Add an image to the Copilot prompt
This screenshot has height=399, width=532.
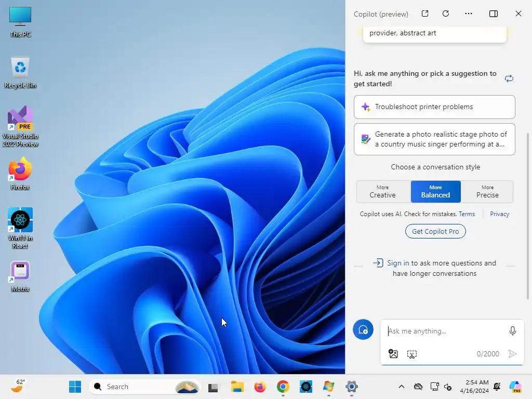click(x=393, y=354)
